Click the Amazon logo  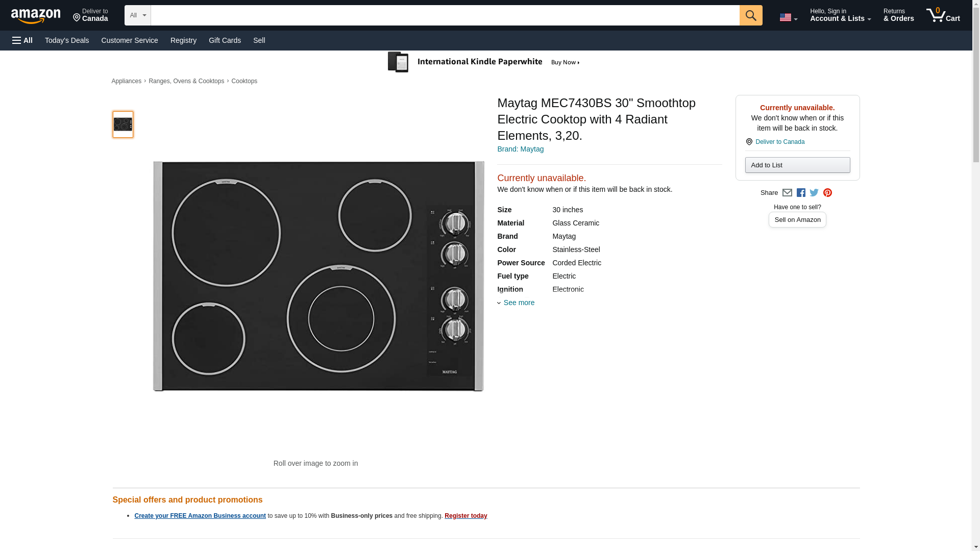pyautogui.click(x=36, y=16)
